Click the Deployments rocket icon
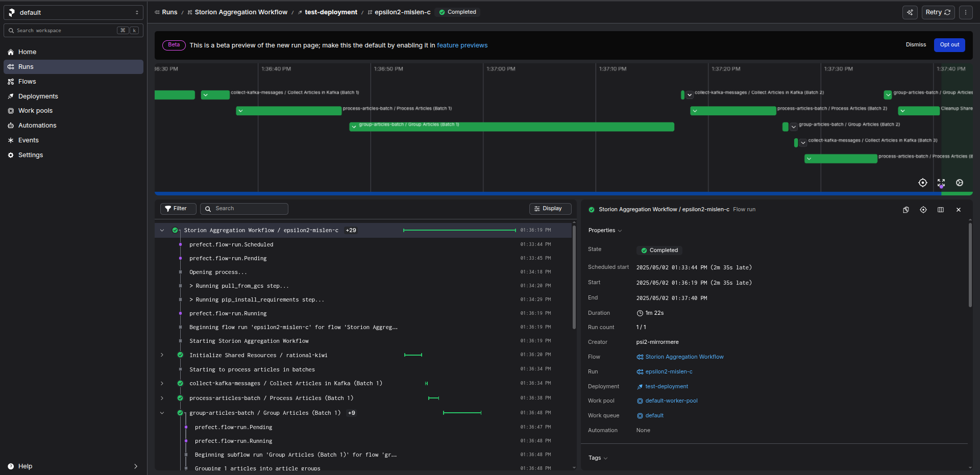The height and width of the screenshot is (475, 980). [x=11, y=96]
